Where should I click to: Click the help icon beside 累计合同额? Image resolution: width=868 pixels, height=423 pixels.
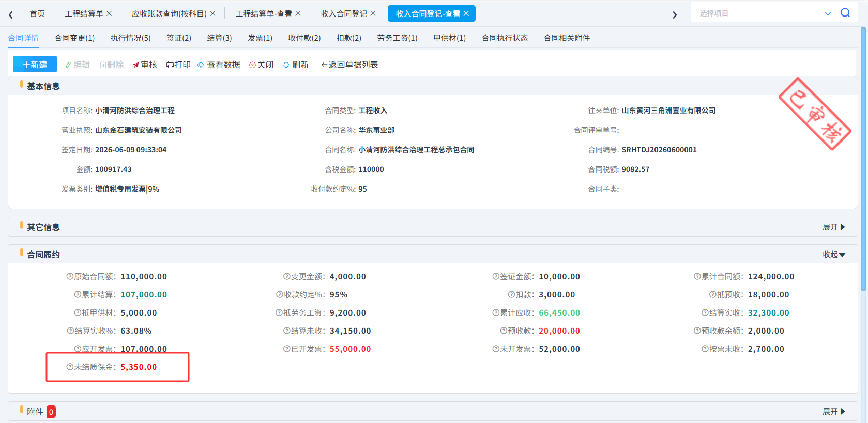click(x=697, y=277)
